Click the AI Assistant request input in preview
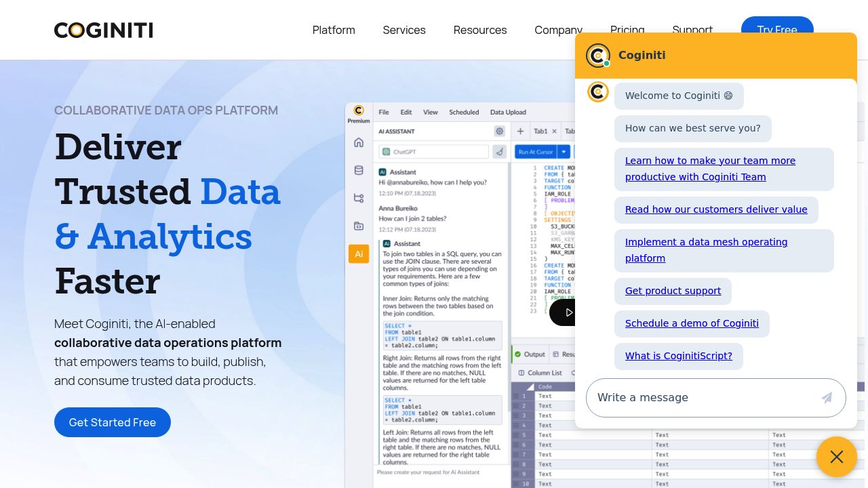This screenshot has width=868, height=488. pyautogui.click(x=441, y=472)
